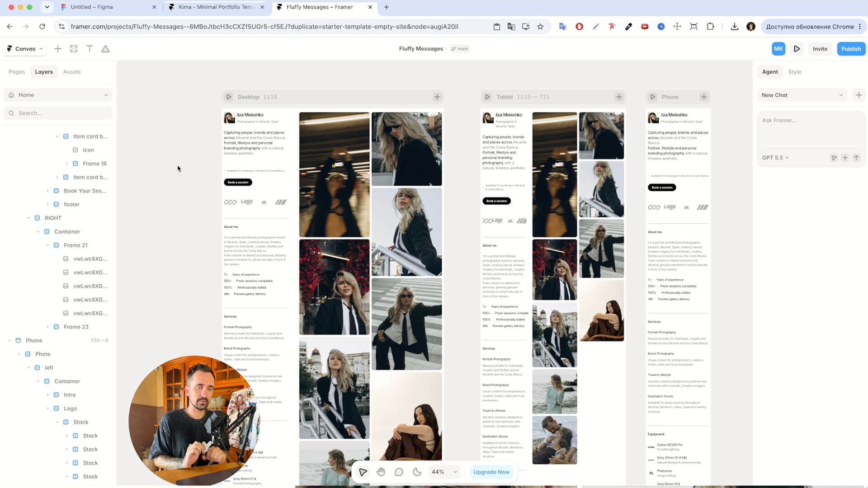868x488 pixels.
Task: Collapse the Frame 21 layer
Action: pyautogui.click(x=47, y=245)
